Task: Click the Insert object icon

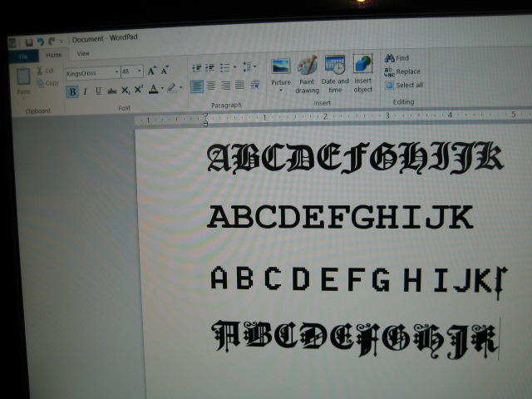Action: coord(362,72)
